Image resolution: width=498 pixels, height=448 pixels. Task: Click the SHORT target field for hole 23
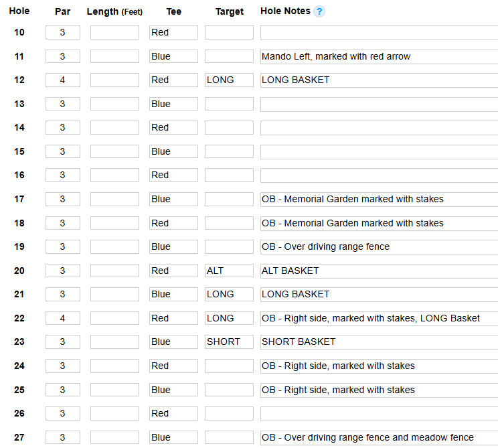coord(229,342)
